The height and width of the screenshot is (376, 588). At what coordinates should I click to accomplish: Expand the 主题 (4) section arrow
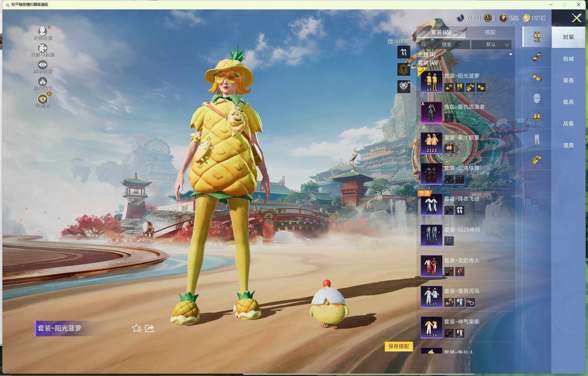(x=511, y=55)
